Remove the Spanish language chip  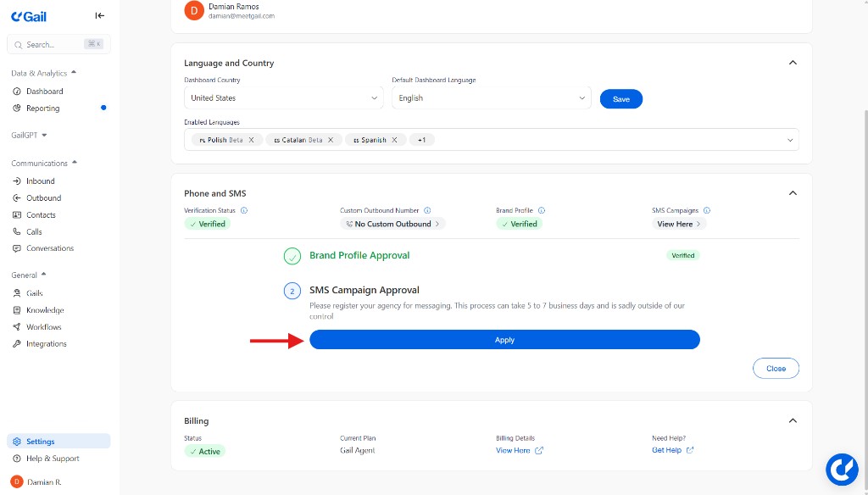pyautogui.click(x=394, y=140)
